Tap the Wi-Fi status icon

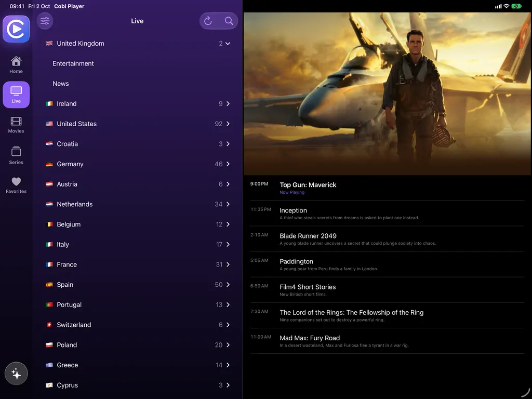[506, 6]
